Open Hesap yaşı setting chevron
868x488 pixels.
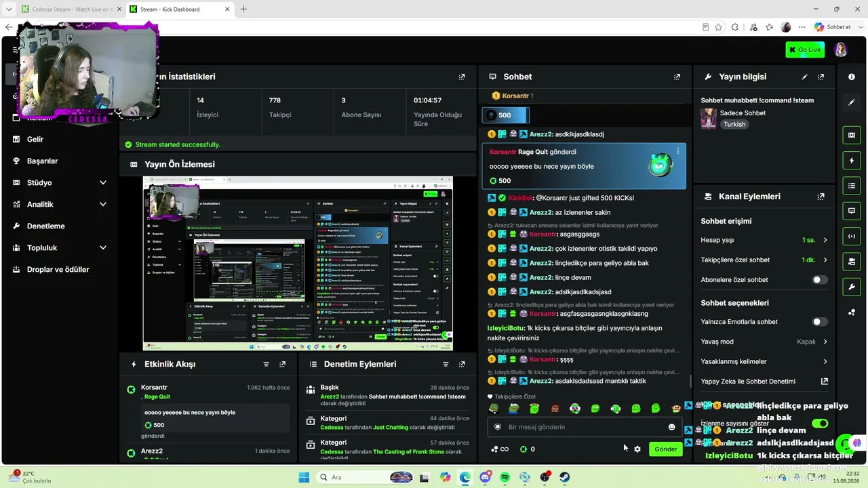[825, 240]
